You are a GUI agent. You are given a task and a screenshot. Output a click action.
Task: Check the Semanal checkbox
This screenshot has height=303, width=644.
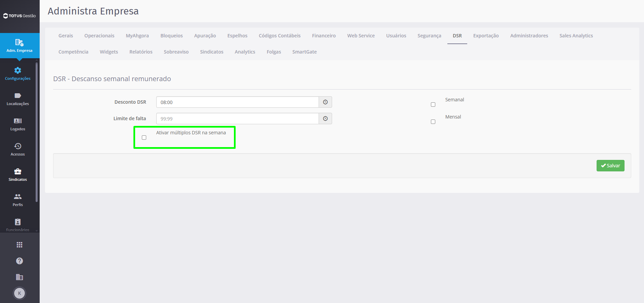coord(433,105)
